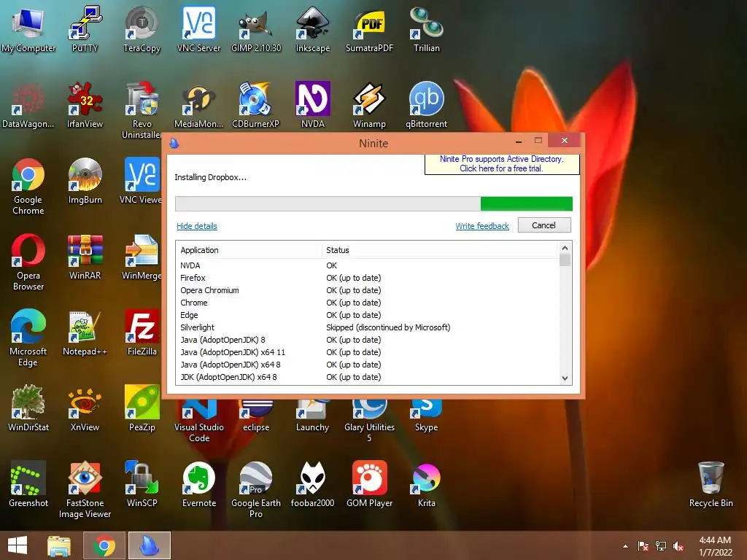Show hidden system tray icons
Image resolution: width=747 pixels, height=560 pixels.
(625, 546)
